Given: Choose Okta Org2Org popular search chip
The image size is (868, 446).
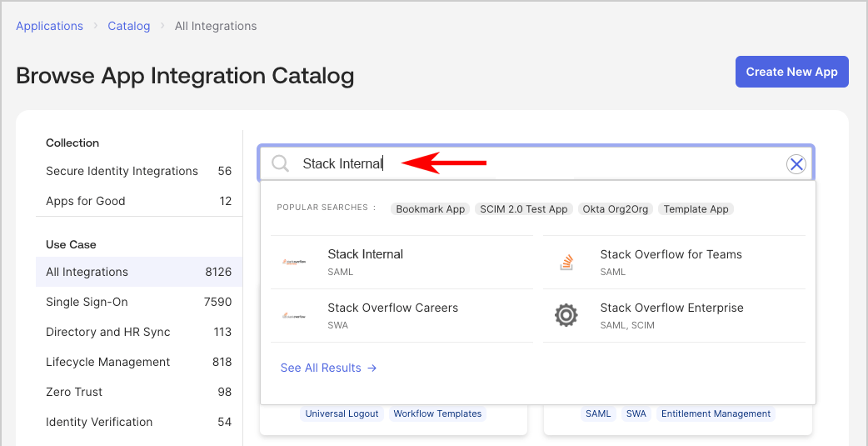Looking at the screenshot, I should click(x=616, y=209).
